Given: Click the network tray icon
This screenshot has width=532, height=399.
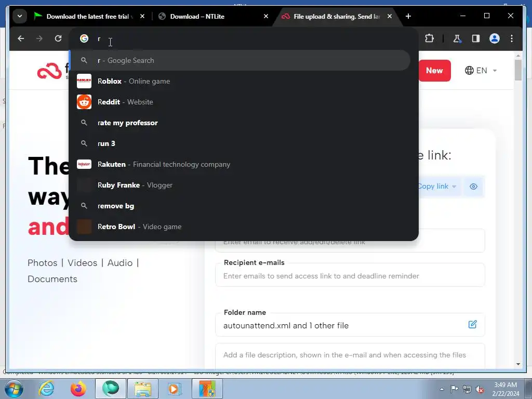Looking at the screenshot, I should (467, 389).
